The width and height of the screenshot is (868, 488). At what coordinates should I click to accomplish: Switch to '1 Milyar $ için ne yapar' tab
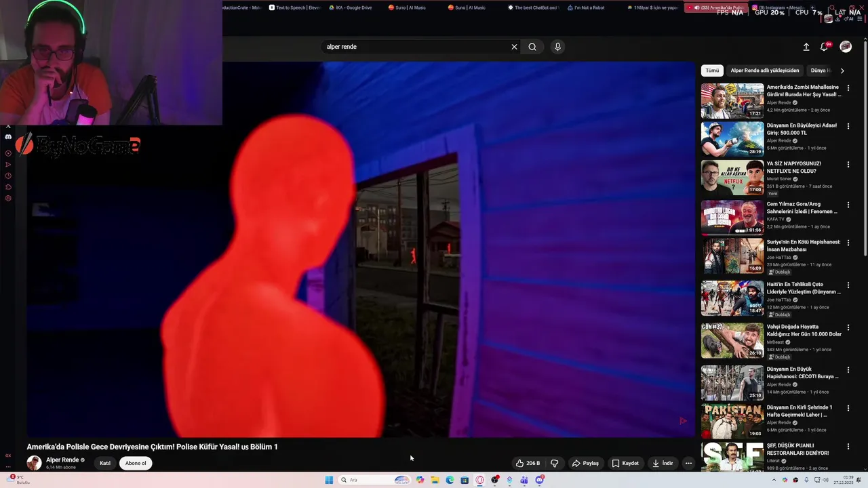click(652, 7)
